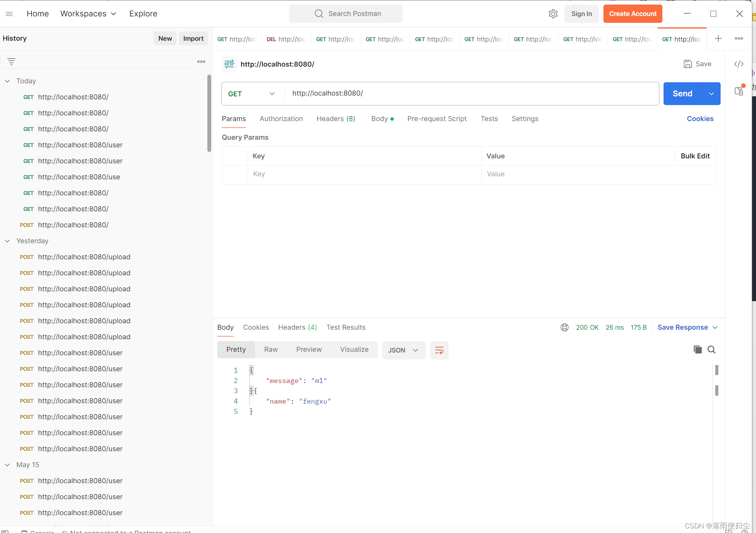The image size is (756, 533).
Task: Open response Headers (4) tab
Action: (x=298, y=327)
